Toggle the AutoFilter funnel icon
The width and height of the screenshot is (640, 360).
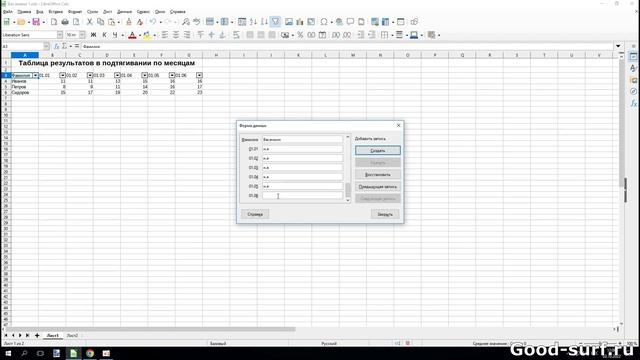pos(276,22)
